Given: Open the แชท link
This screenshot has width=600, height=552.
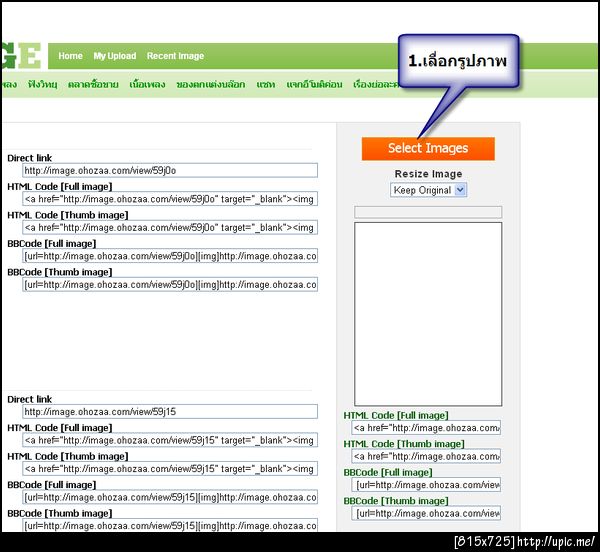Looking at the screenshot, I should click(266, 84).
